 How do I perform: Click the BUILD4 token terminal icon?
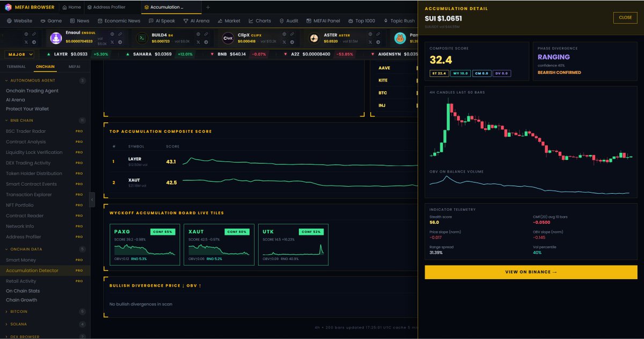pyautogui.click(x=142, y=38)
